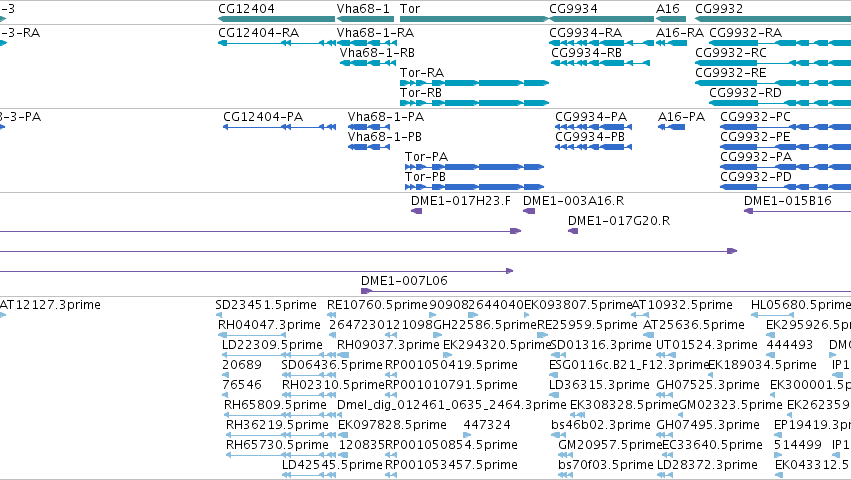Click the SD23451.5prime EST label

coord(266,305)
